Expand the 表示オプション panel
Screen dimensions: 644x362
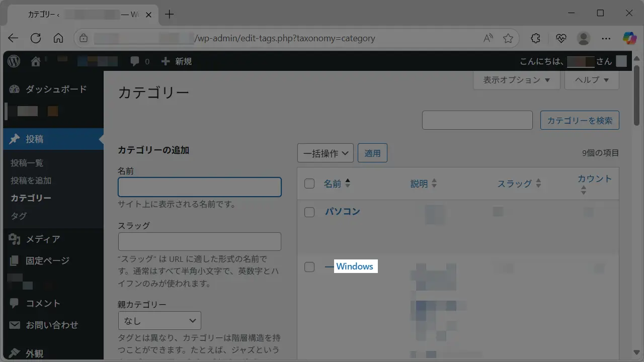pyautogui.click(x=516, y=80)
